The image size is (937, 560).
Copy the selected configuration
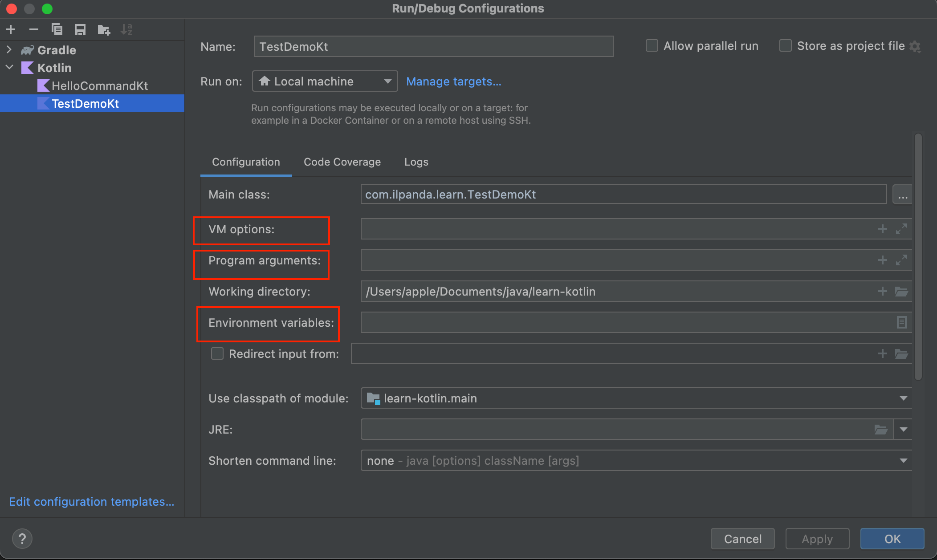[x=57, y=30]
